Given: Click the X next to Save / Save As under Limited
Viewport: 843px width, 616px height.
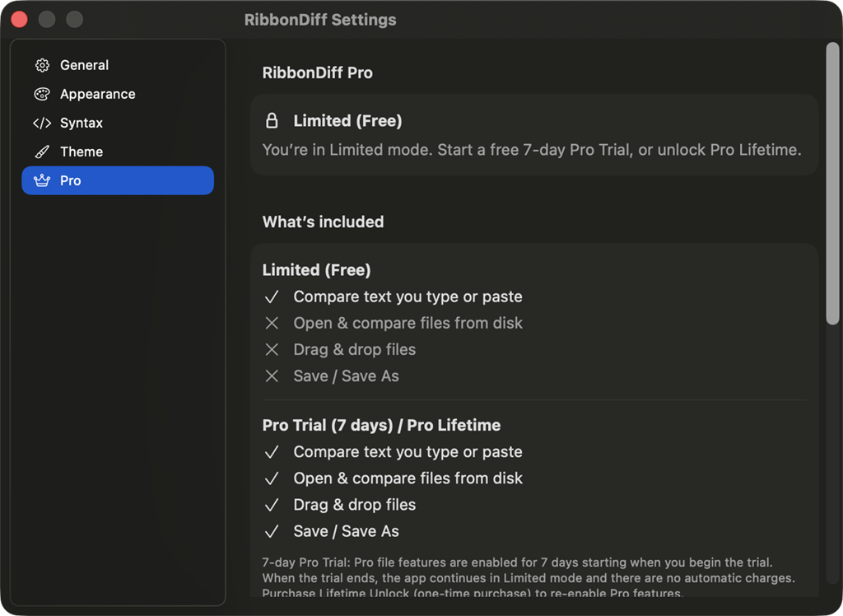Looking at the screenshot, I should (x=272, y=376).
